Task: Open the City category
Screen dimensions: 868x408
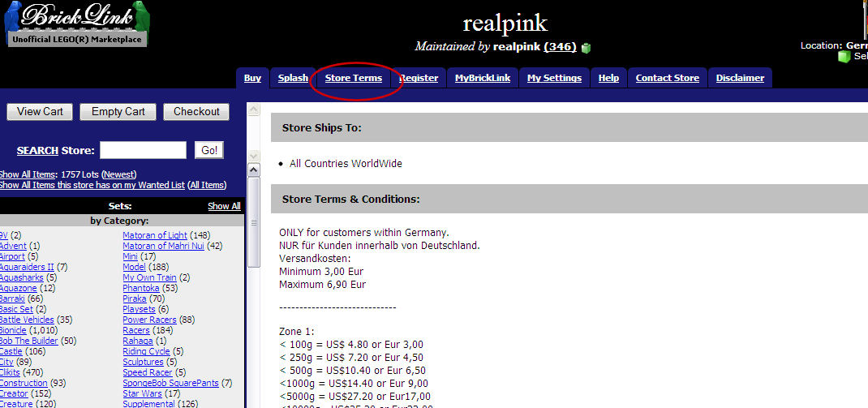Action: (6, 362)
